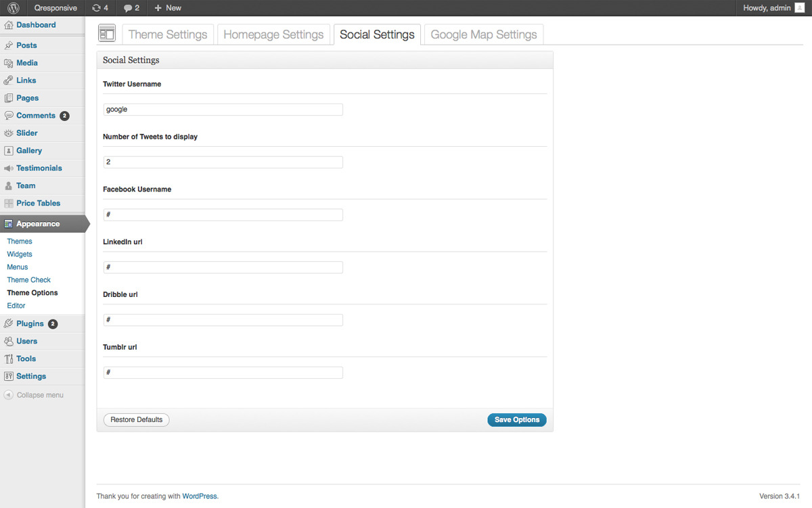The height and width of the screenshot is (508, 812).
Task: Open the Gallery section in sidebar
Action: click(x=29, y=151)
